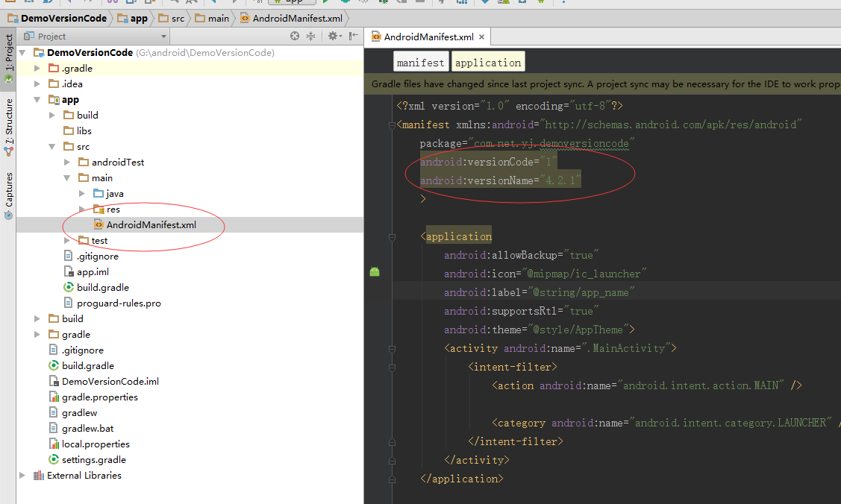The height and width of the screenshot is (504, 841).
Task: Expand External Libraries node arrow
Action: pyautogui.click(x=22, y=475)
